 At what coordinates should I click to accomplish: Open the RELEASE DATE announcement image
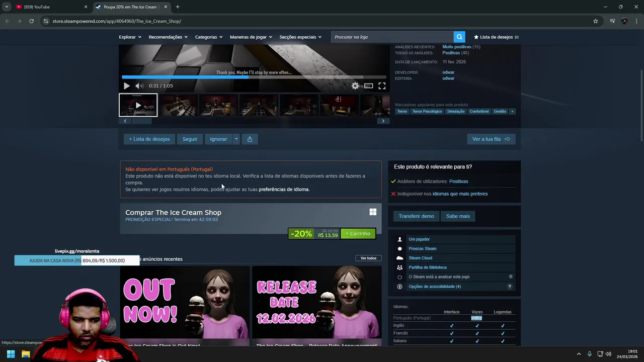pyautogui.click(x=317, y=303)
